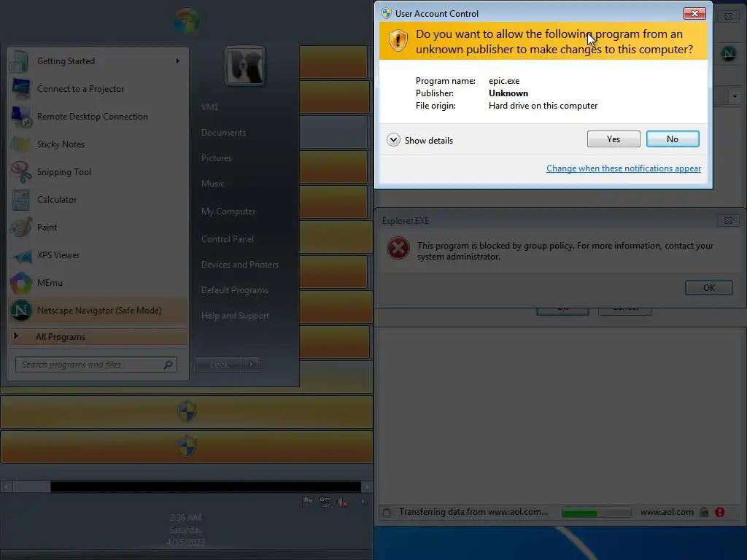Open dropdown arrow at right edge behind UAC
747x560 pixels.
[x=735, y=96]
